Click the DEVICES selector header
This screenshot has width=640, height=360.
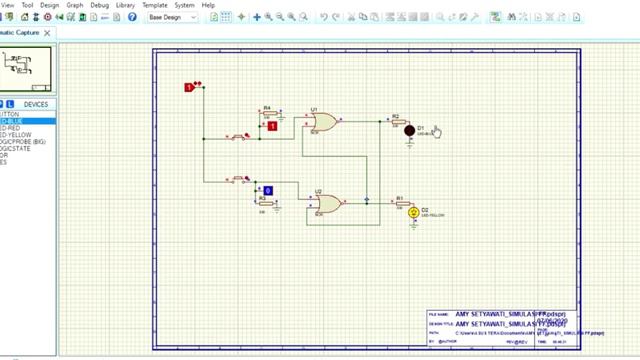(36, 104)
